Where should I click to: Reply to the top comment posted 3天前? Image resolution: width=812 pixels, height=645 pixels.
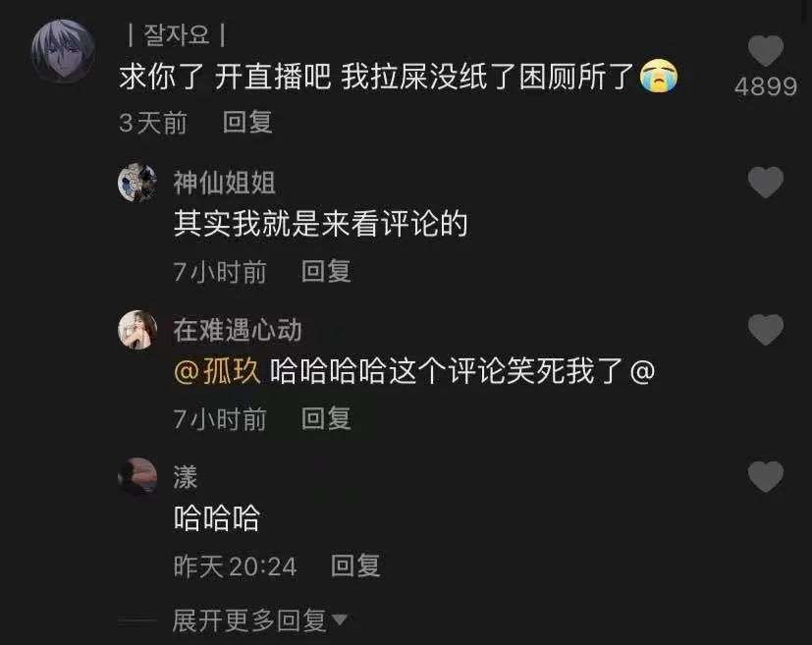point(247,123)
